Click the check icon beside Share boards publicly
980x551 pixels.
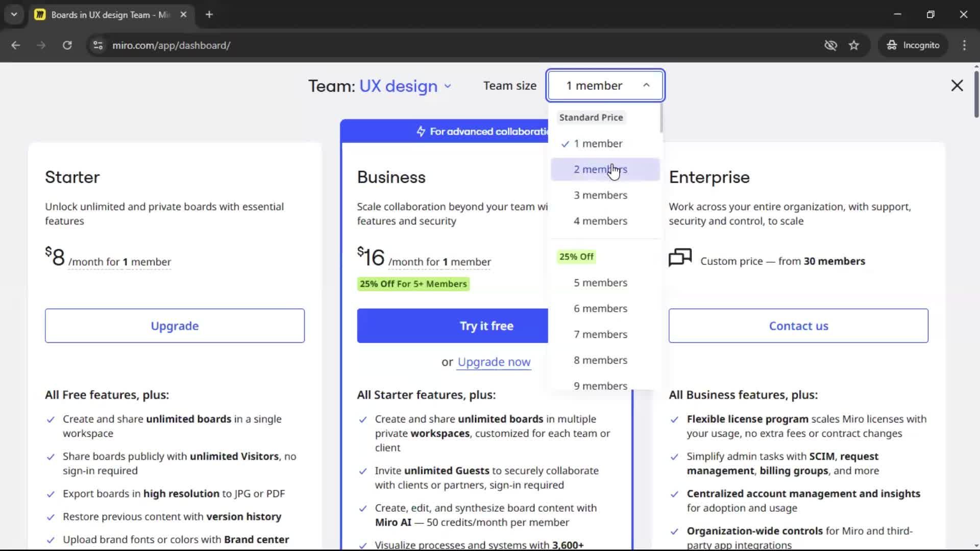(x=51, y=457)
